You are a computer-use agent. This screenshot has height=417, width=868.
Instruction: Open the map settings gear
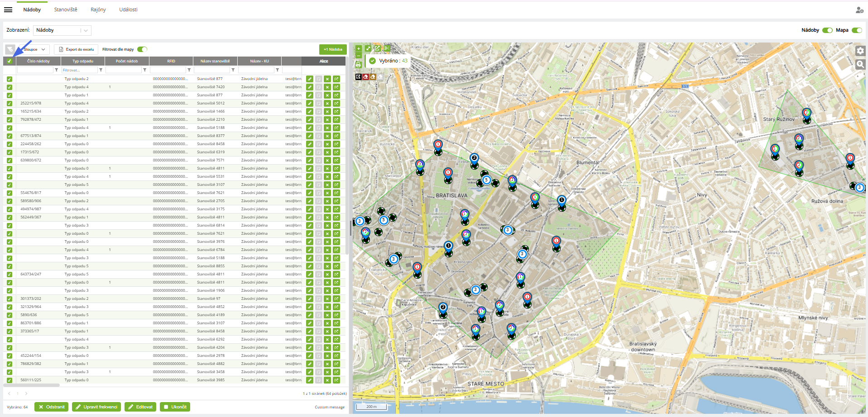pos(860,51)
